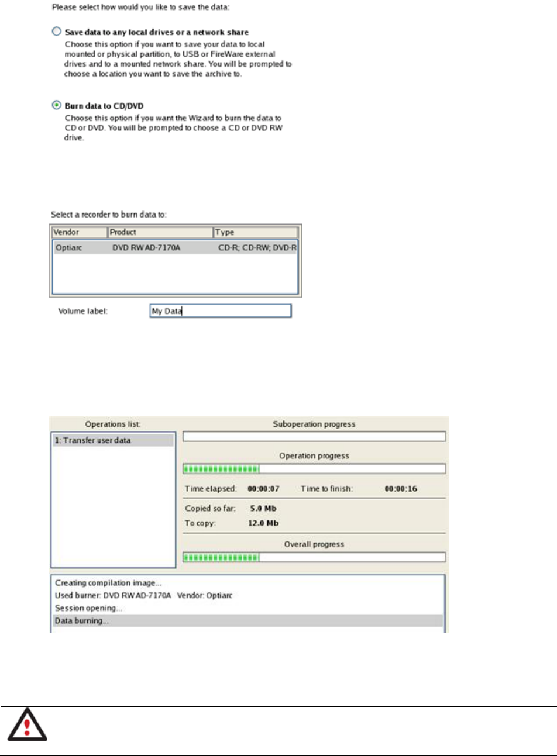The width and height of the screenshot is (557, 756).
Task: Click the Overall progress bar
Action: pos(314,557)
